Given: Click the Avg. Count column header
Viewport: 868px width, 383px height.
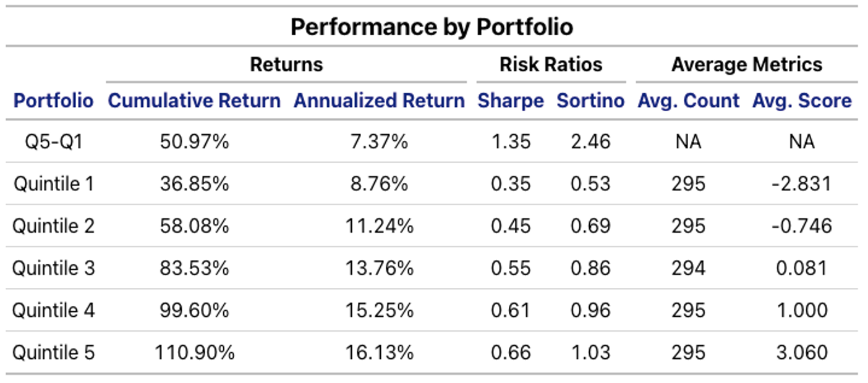Looking at the screenshot, I should pos(688,101).
